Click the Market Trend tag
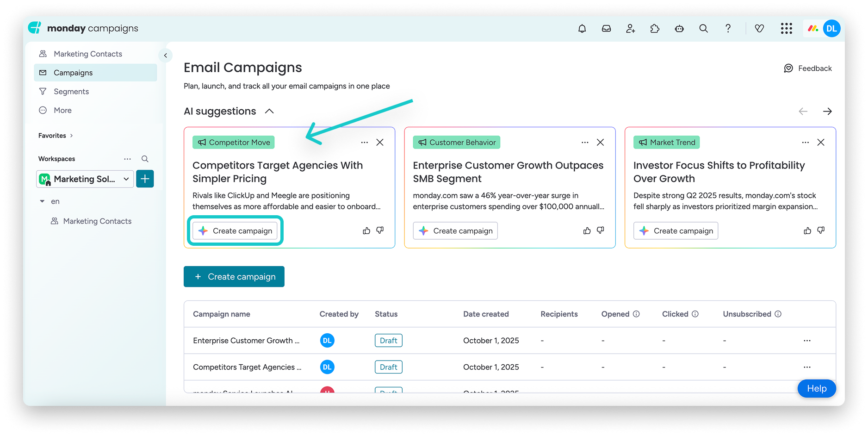The image size is (868, 436). pyautogui.click(x=667, y=143)
